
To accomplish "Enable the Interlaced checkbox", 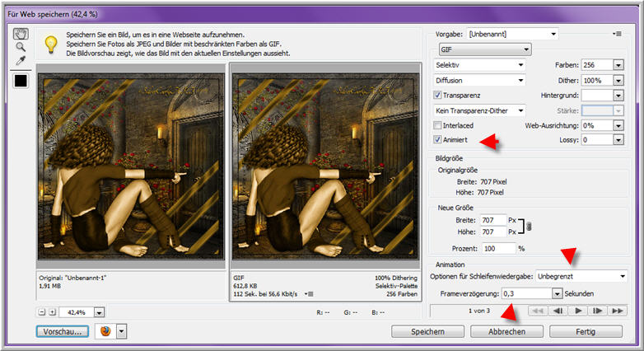I will (437, 125).
